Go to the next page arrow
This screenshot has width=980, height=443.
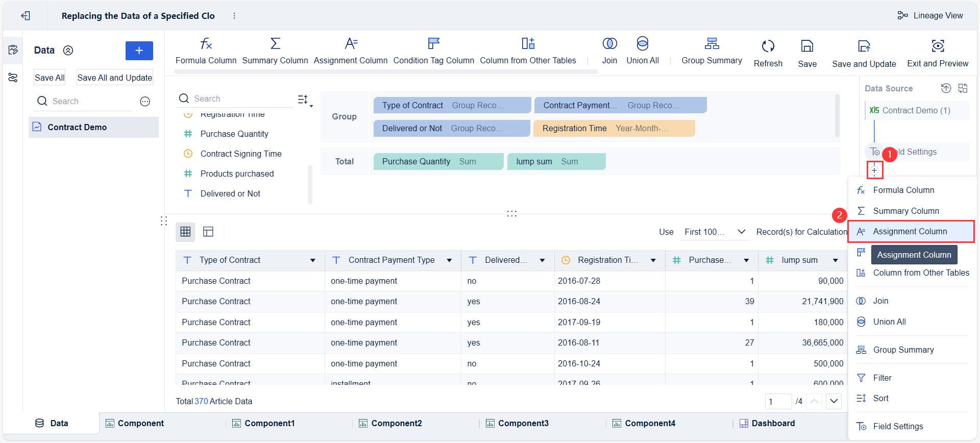[x=834, y=401]
